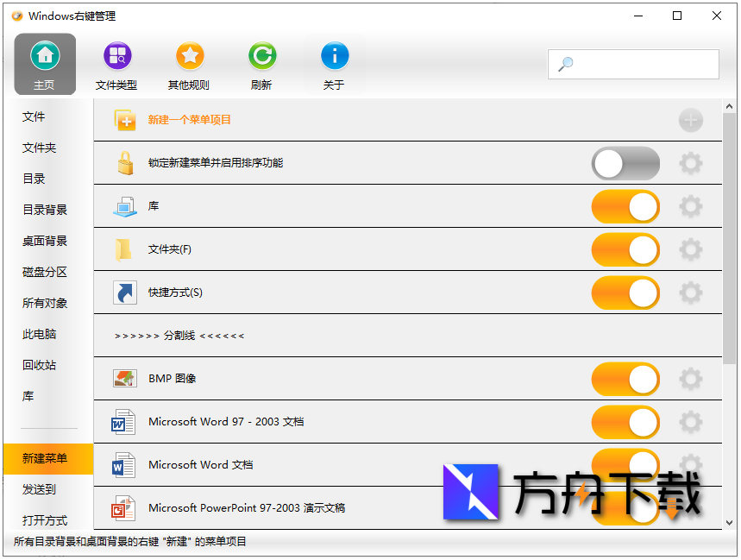Open the 文件类型 panel icon
This screenshot has width=741, height=560.
[117, 55]
